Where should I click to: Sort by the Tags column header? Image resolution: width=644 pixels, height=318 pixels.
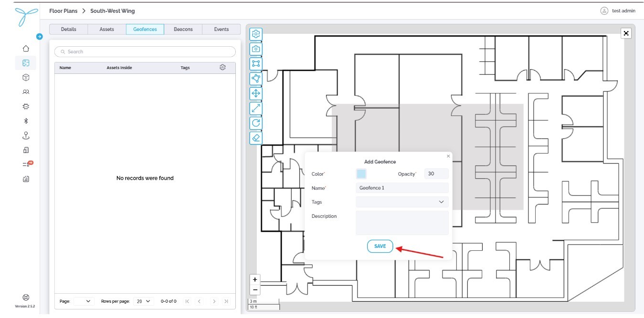[x=185, y=68]
